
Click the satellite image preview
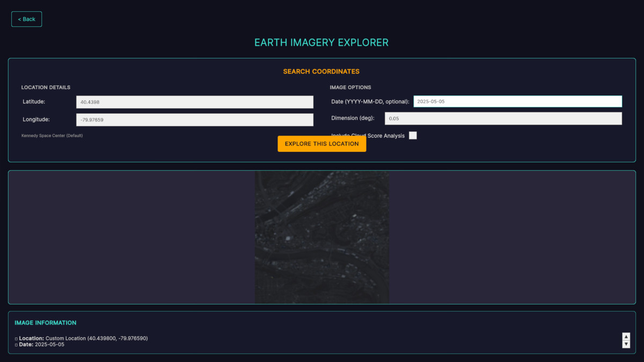point(321,237)
